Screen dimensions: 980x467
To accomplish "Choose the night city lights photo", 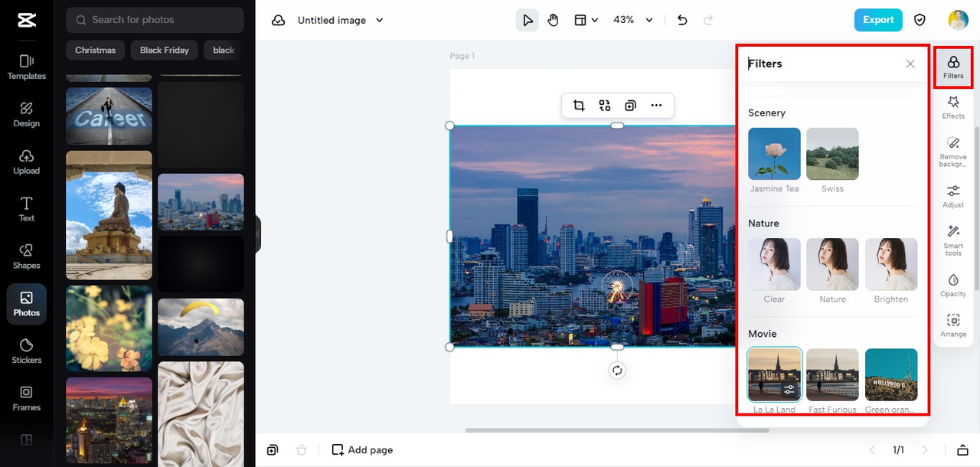I will point(109,420).
